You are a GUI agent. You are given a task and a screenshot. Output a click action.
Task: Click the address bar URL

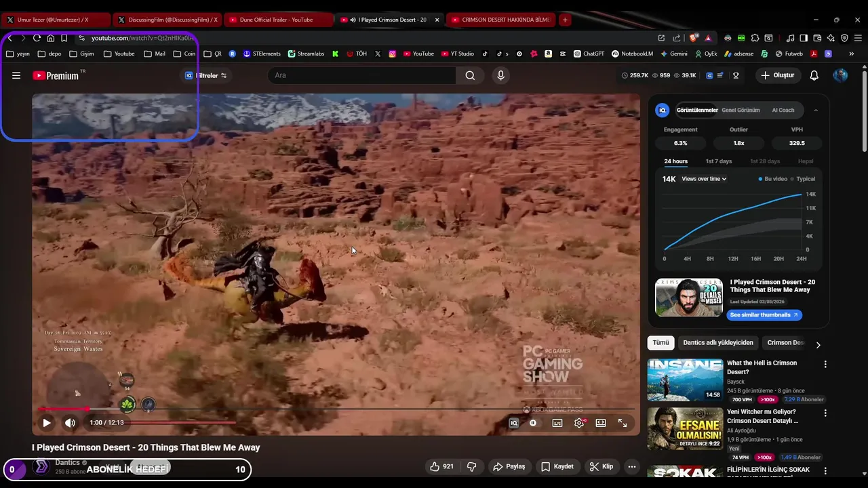(142, 38)
